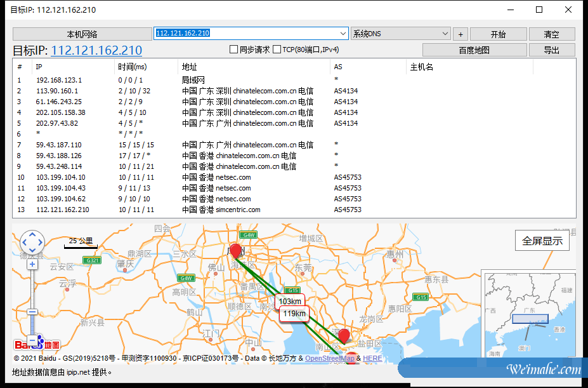Open the 目标IP 112.121.162.210 link
588x388 pixels.
click(96, 50)
